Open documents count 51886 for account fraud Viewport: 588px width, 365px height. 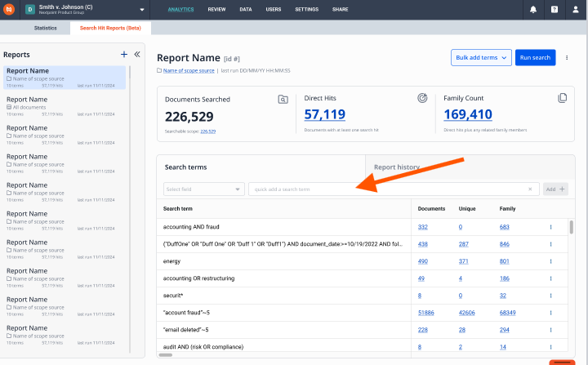tap(426, 313)
